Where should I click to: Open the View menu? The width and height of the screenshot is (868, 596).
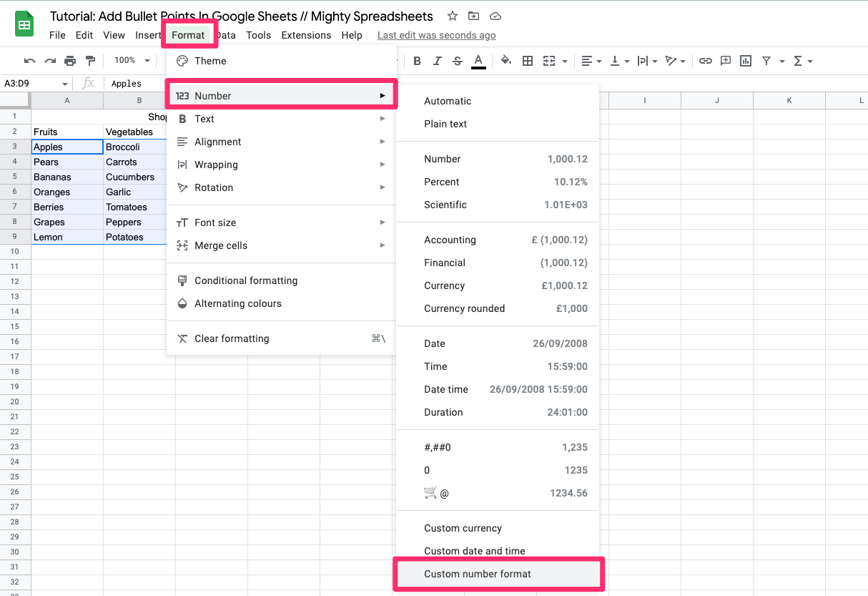pyautogui.click(x=114, y=35)
